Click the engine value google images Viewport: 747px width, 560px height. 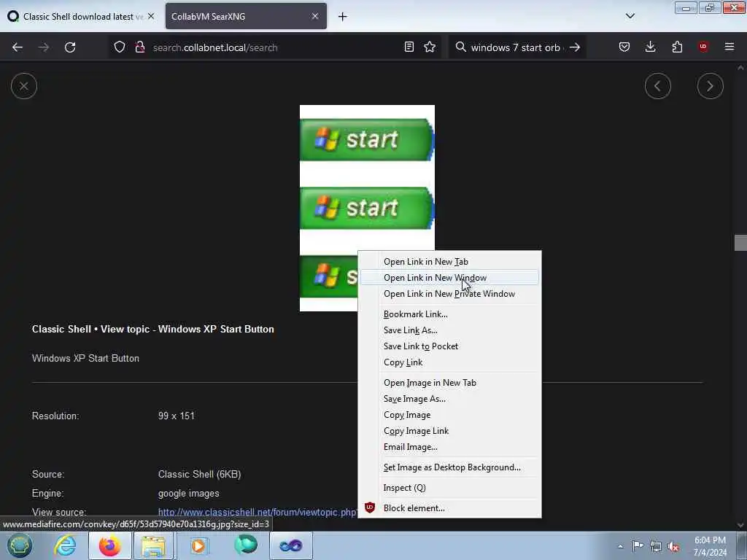coord(189,494)
